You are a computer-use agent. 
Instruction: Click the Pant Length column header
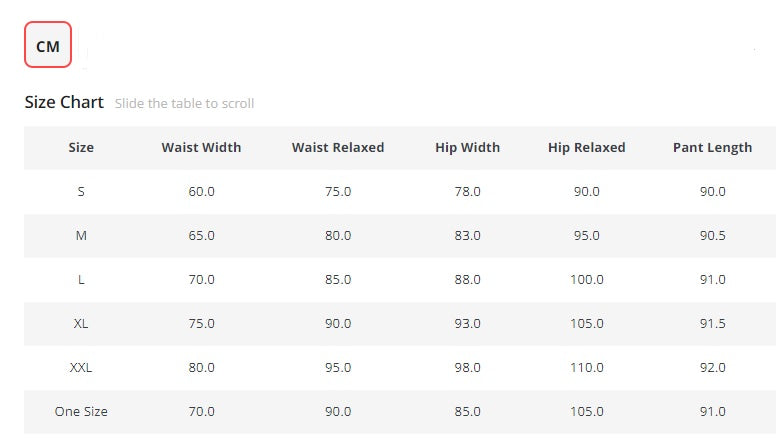click(712, 148)
